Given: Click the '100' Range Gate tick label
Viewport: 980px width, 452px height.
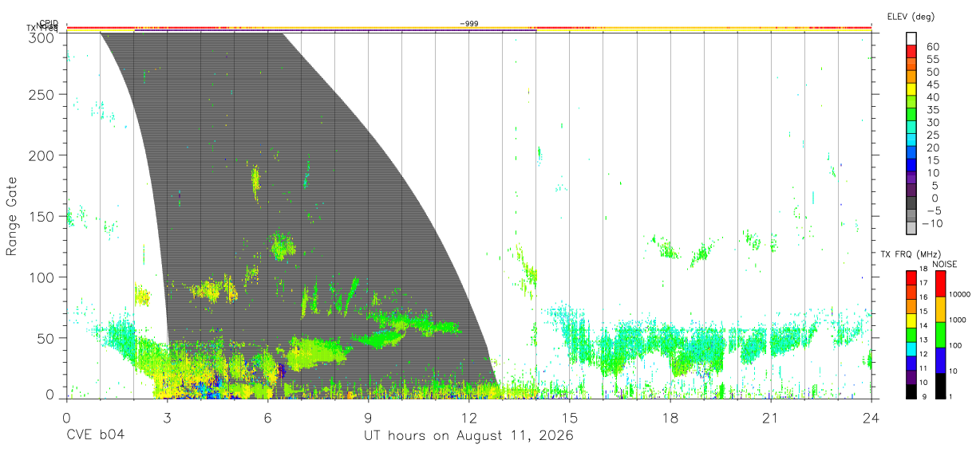Looking at the screenshot, I should (x=41, y=277).
